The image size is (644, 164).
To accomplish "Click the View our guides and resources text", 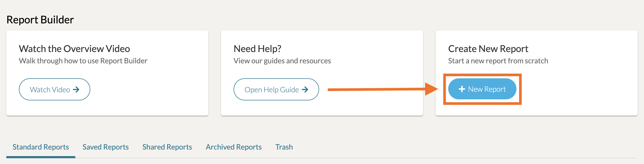I will pyautogui.click(x=282, y=61).
